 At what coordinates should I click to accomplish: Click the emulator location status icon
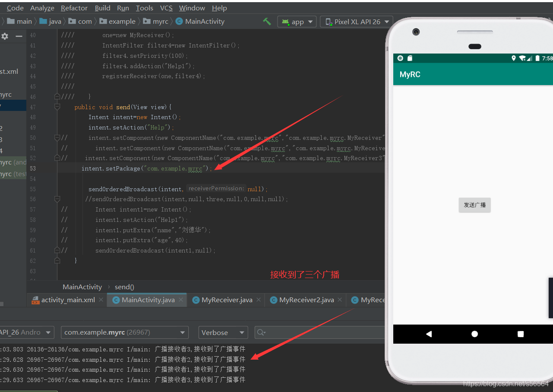point(514,58)
